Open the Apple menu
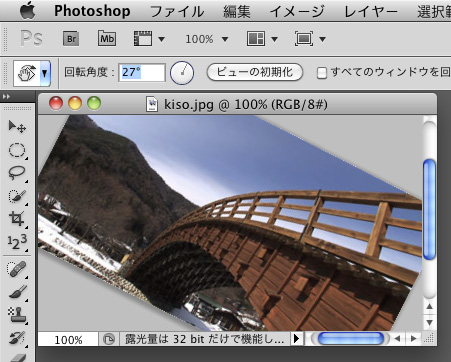Viewport: 451px width, 362px height. (x=27, y=11)
